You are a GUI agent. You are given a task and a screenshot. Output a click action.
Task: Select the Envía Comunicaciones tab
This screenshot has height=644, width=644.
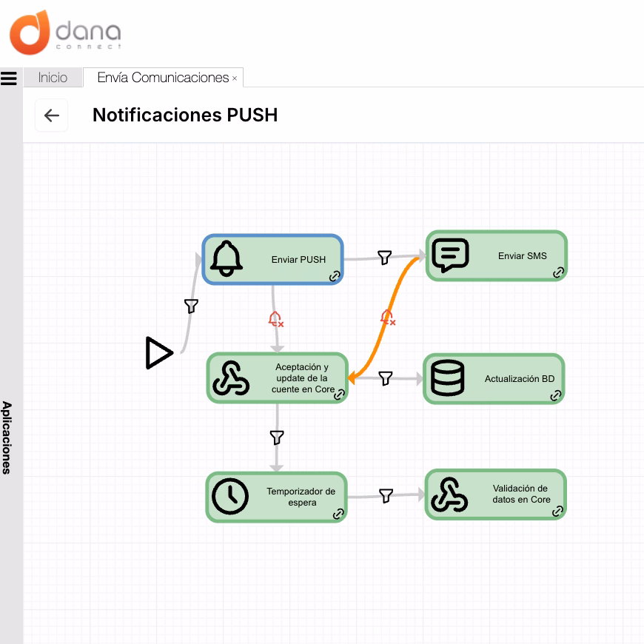point(163,77)
